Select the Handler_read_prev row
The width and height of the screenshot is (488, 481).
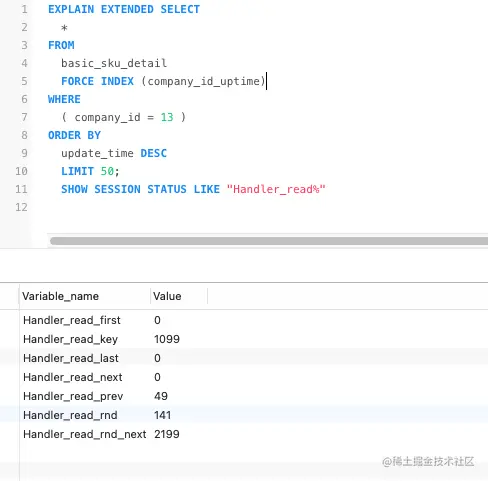[244, 396]
